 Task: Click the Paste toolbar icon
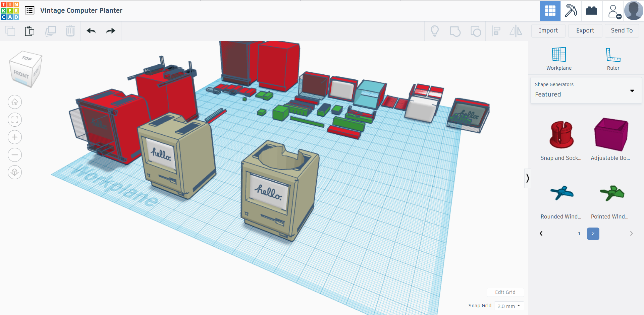click(30, 31)
